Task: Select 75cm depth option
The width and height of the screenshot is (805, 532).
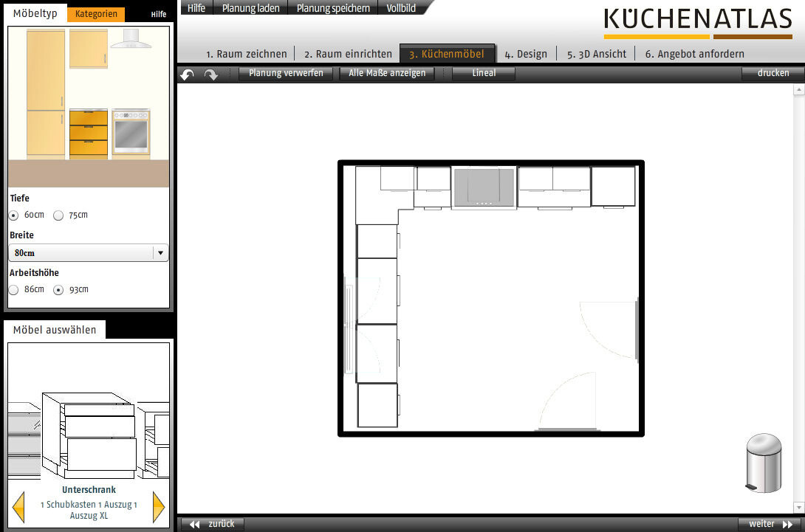Action: pos(58,215)
